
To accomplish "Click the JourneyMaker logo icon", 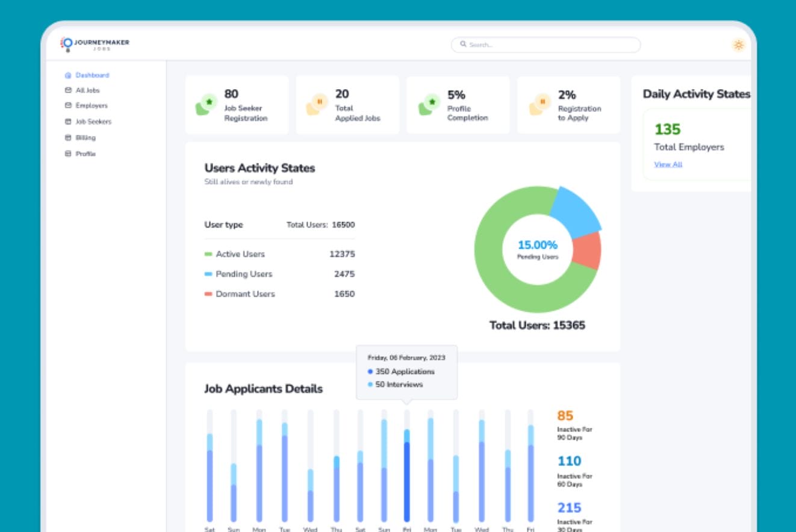I will click(66, 43).
